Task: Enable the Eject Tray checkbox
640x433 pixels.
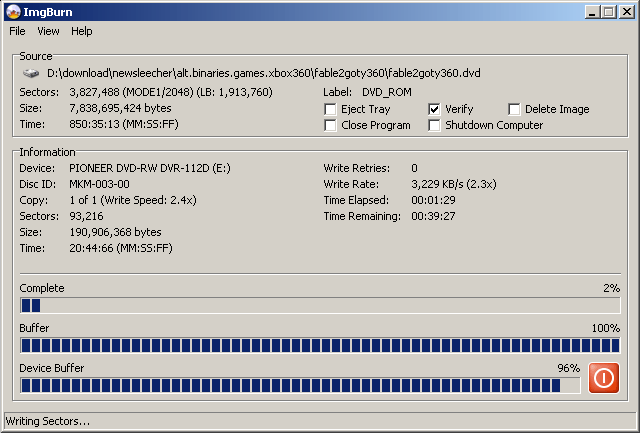Action: point(330,109)
